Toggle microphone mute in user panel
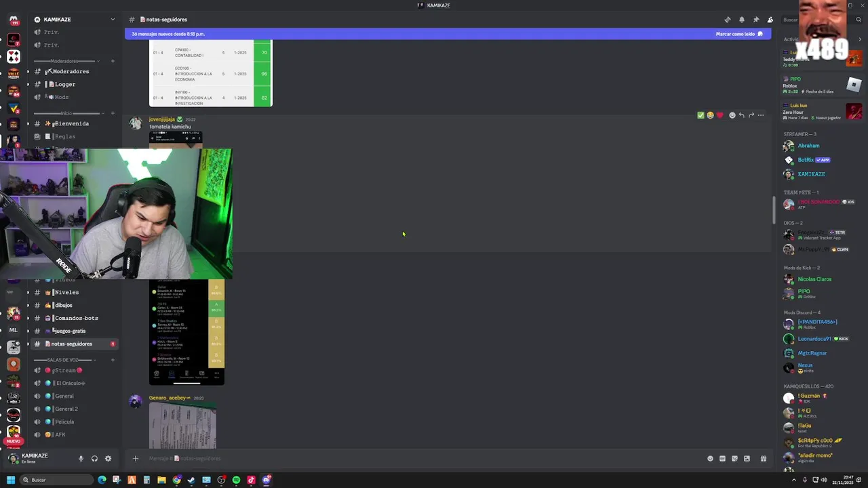Screen dimensions: 868x488 point(81,459)
